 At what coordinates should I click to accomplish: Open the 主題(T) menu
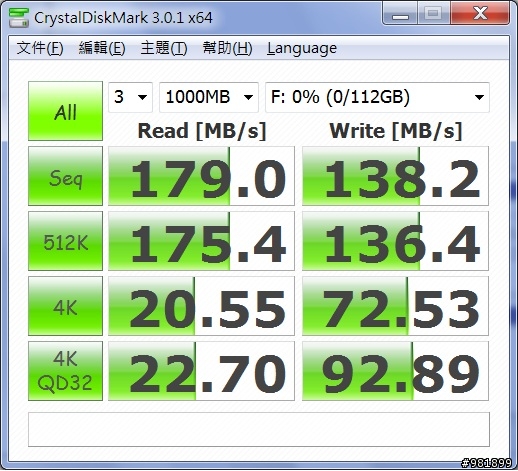(x=164, y=48)
